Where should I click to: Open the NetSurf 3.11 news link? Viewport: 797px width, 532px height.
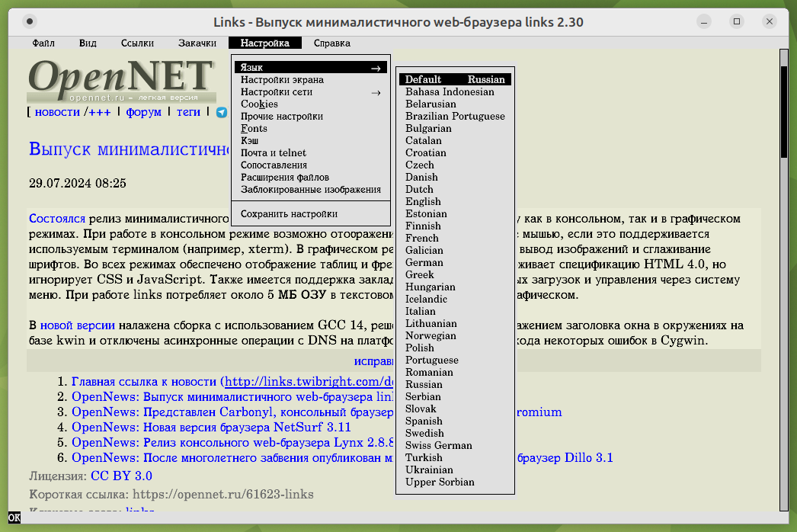pos(211,428)
